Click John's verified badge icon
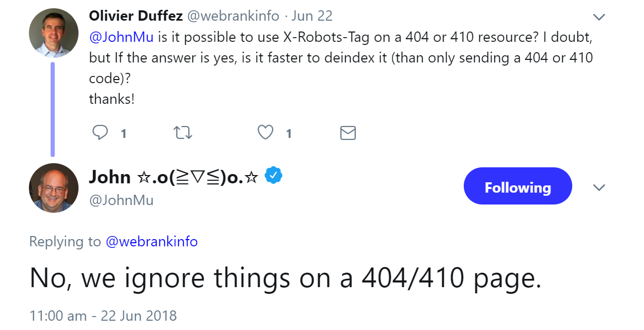 272,176
